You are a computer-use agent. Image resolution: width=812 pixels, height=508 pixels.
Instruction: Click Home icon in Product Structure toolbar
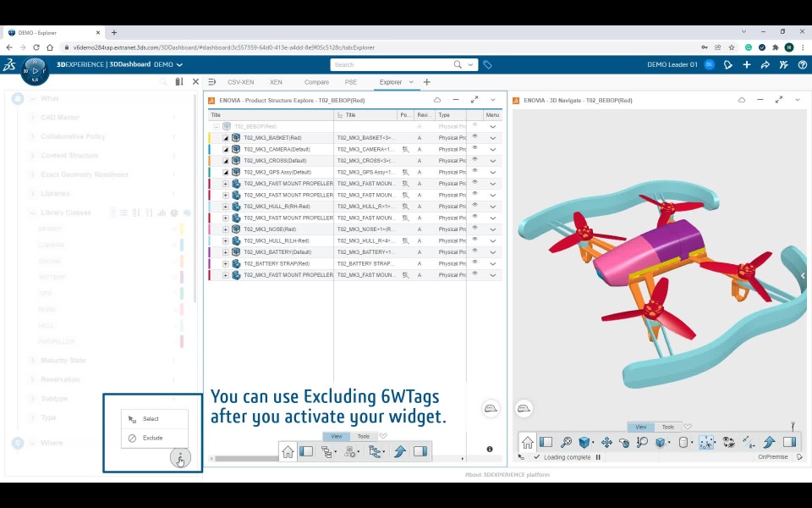click(x=288, y=451)
